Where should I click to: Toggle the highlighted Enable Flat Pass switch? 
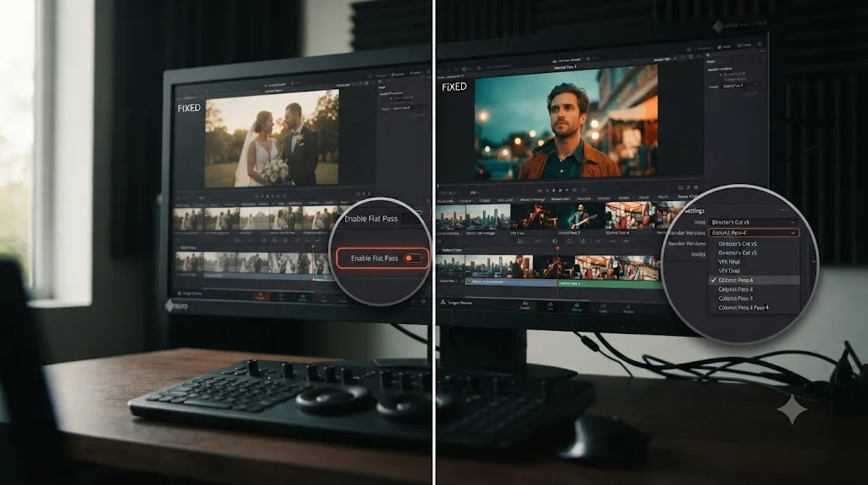coord(413,258)
